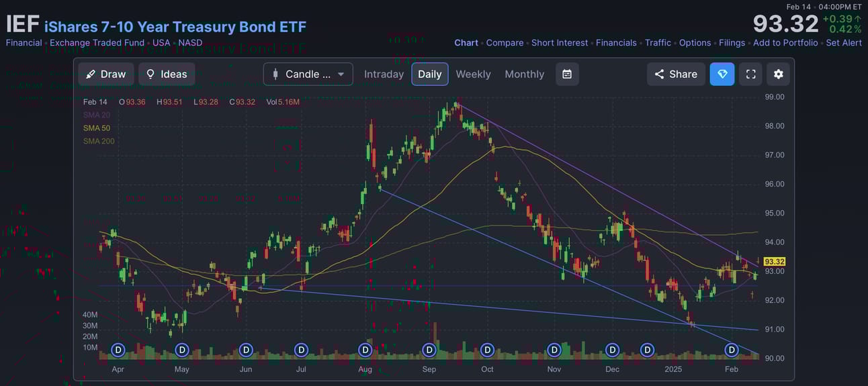Open the Ideas lightbulb button
This screenshot has height=386, width=868.
[167, 74]
